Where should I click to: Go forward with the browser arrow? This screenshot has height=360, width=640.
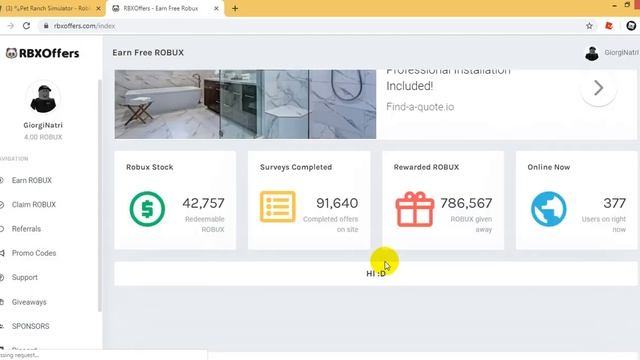11,26
